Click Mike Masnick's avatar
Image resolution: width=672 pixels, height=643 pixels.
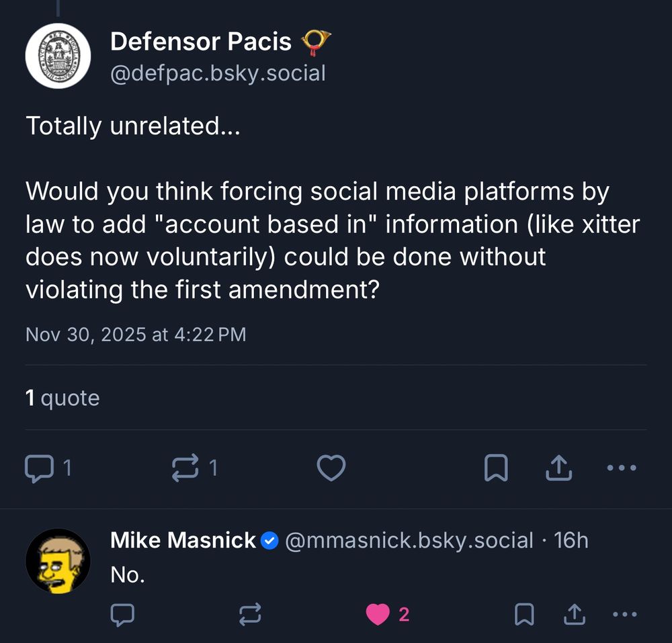pyautogui.click(x=58, y=560)
